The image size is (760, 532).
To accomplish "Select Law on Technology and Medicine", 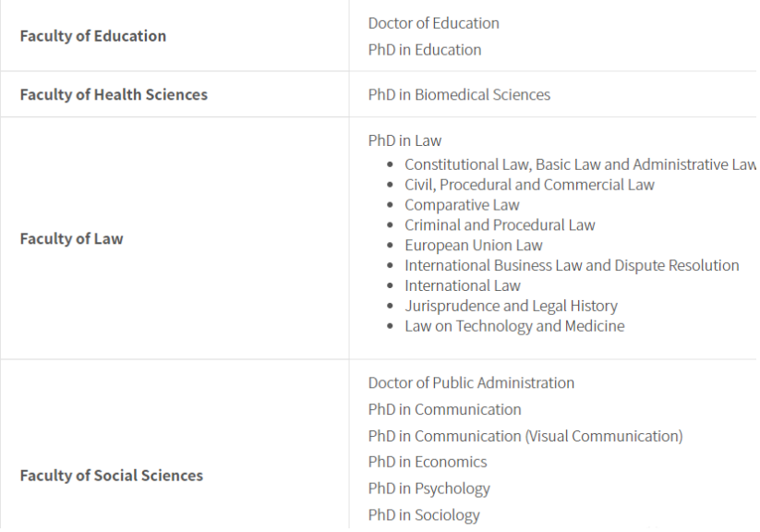I will [514, 326].
